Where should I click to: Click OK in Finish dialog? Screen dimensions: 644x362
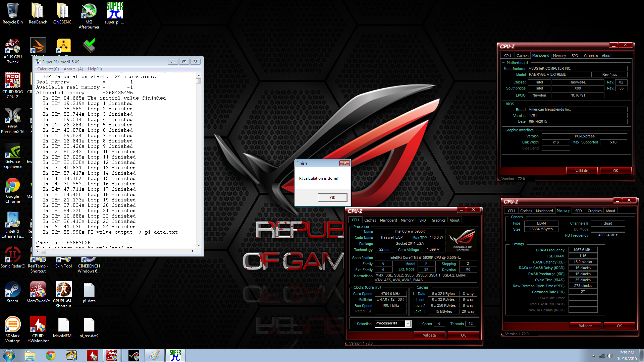332,197
